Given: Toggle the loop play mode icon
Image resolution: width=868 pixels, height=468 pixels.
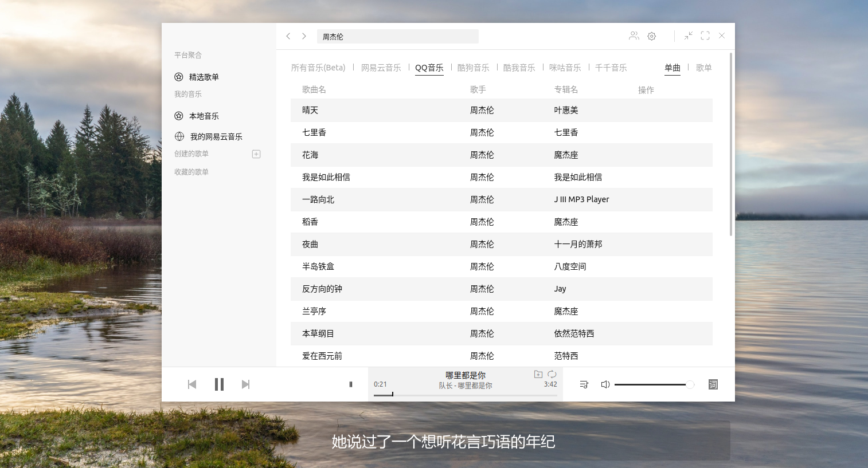Looking at the screenshot, I should pos(552,374).
